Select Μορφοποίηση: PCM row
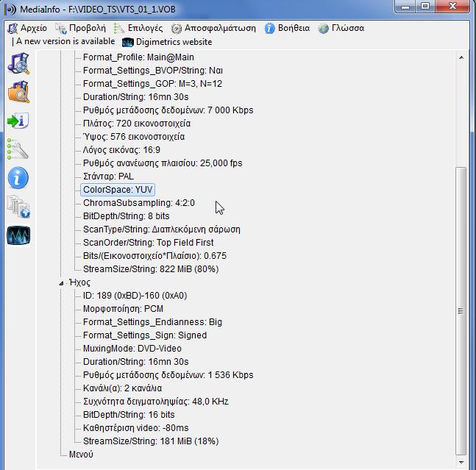The height and width of the screenshot is (470, 476). [x=123, y=309]
